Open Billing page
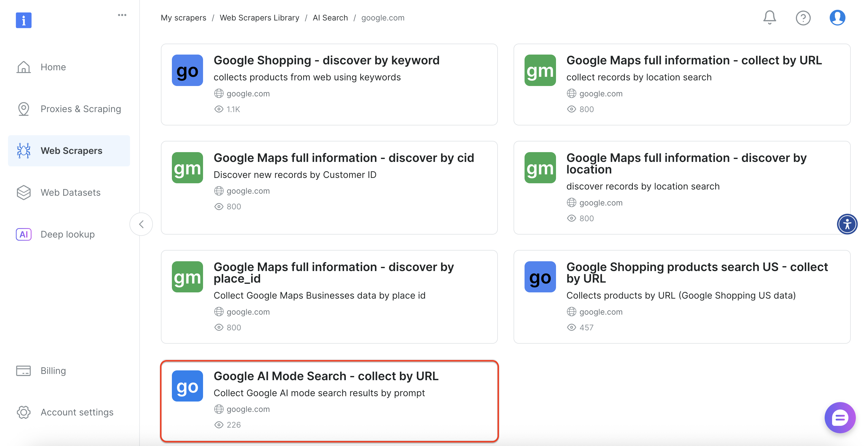Screen dimensions: 868x446 [x=69, y=371]
